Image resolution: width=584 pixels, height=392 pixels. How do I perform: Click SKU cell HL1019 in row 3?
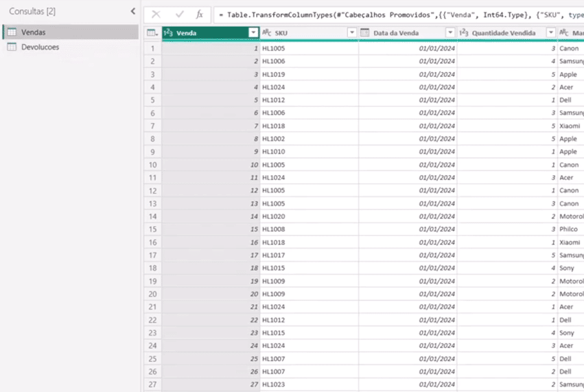309,75
